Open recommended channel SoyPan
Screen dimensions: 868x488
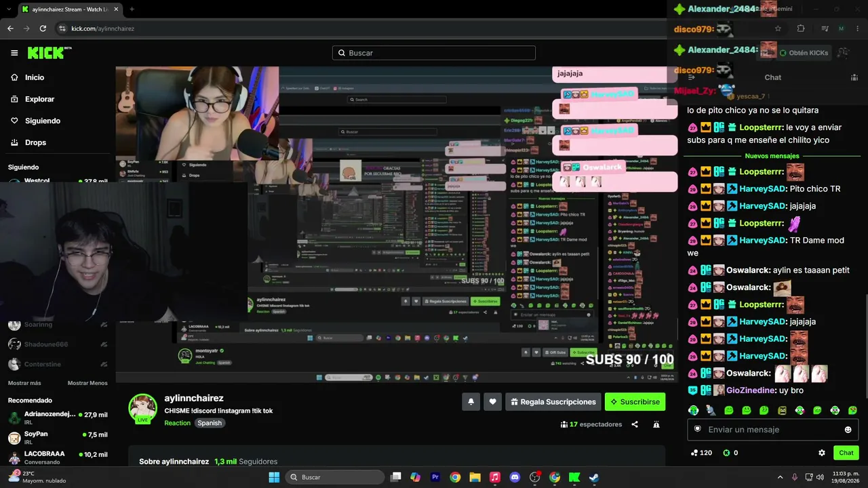[x=58, y=437]
